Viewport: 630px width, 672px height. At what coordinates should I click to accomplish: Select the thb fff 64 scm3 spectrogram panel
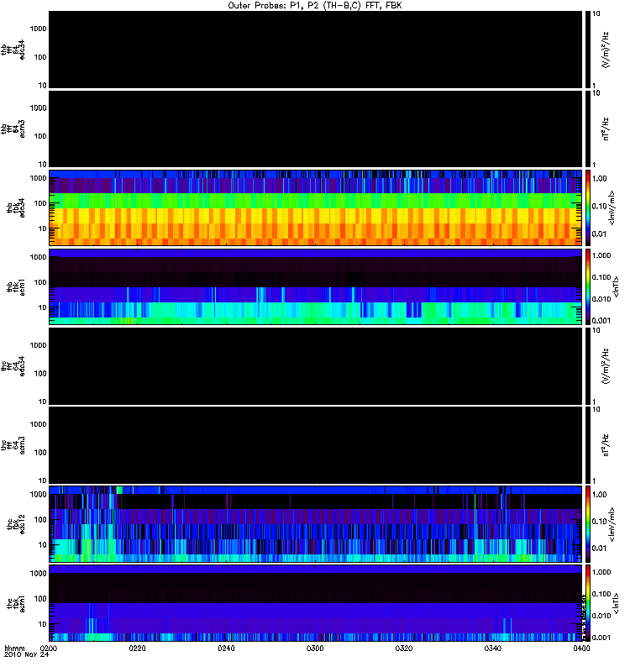[315, 129]
